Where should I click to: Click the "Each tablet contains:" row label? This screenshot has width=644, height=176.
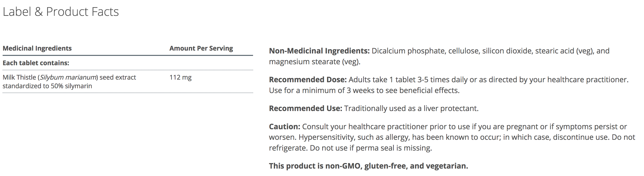point(36,63)
